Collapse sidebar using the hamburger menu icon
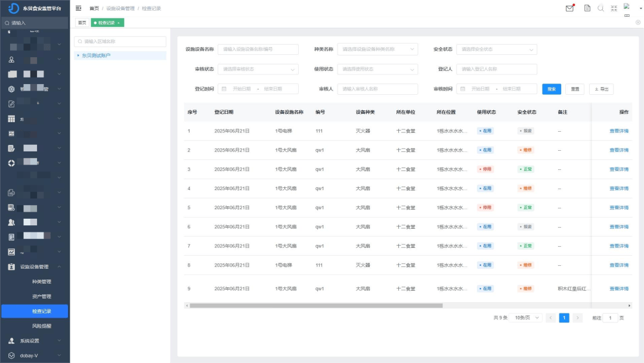This screenshot has width=644, height=363. (79, 8)
